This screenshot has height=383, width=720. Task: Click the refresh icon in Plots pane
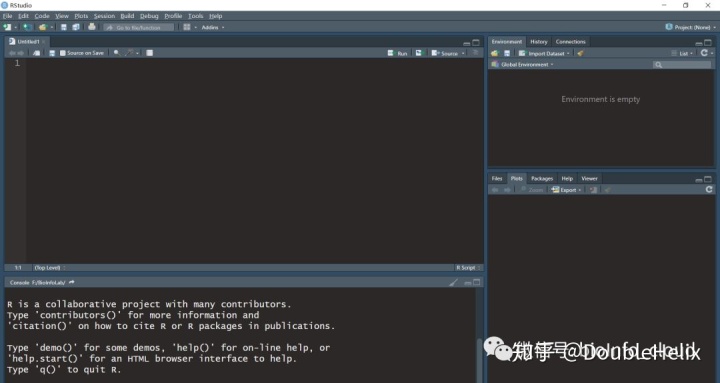click(709, 189)
